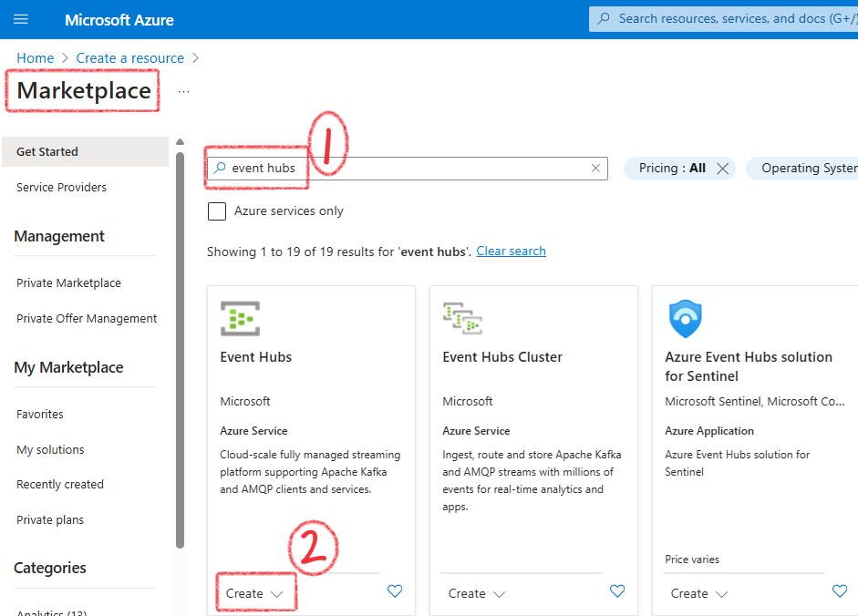Click the search magnifier in the top bar
Viewport: 858px width, 616px height.
click(x=604, y=18)
